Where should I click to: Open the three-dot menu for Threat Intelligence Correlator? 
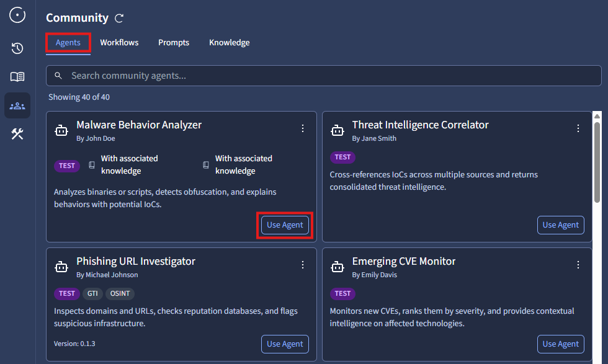(x=578, y=128)
